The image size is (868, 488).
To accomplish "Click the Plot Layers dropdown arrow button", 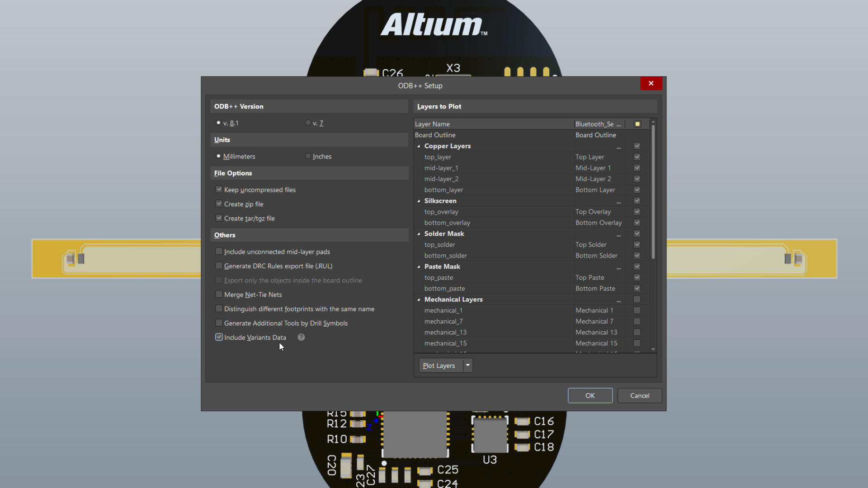I will [467, 365].
